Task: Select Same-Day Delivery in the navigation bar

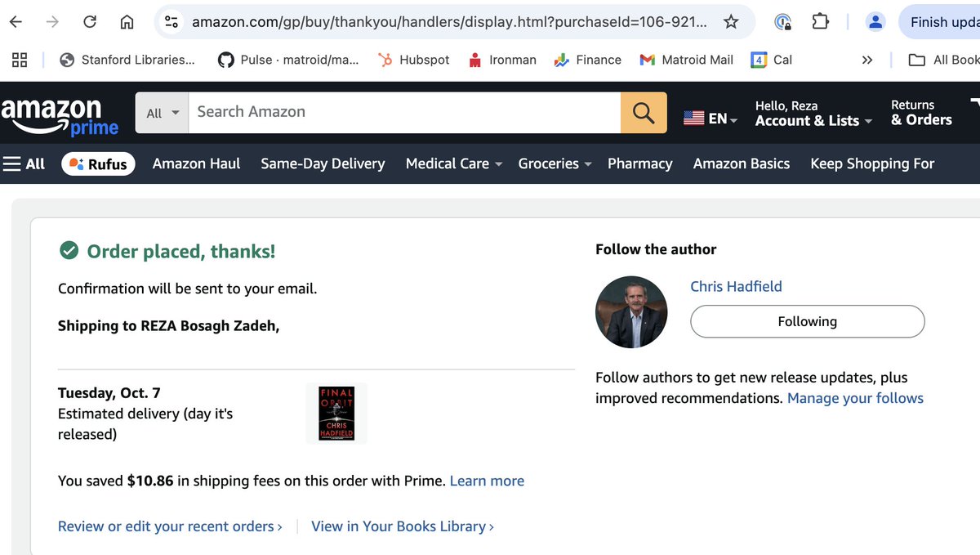Action: coord(323,163)
